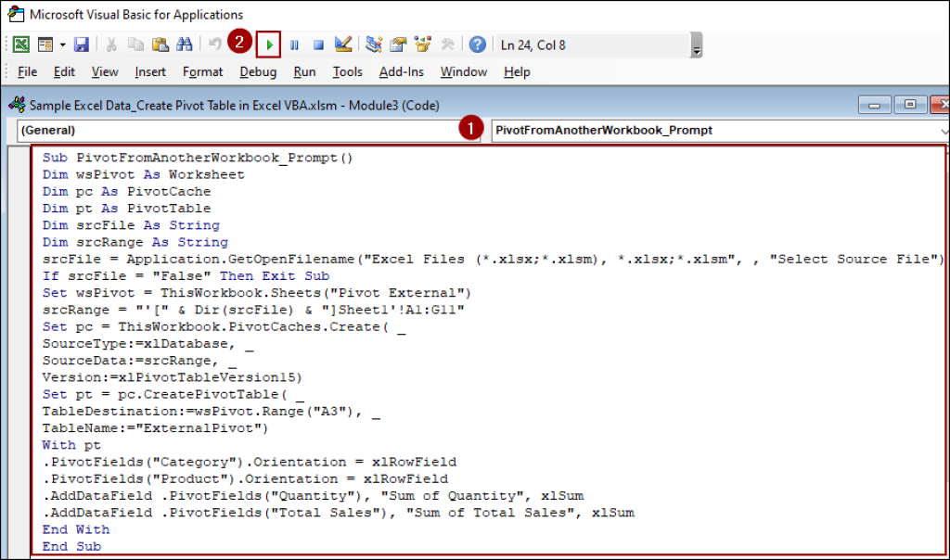
Task: Stop the macro with the Reset icon
Action: (317, 44)
